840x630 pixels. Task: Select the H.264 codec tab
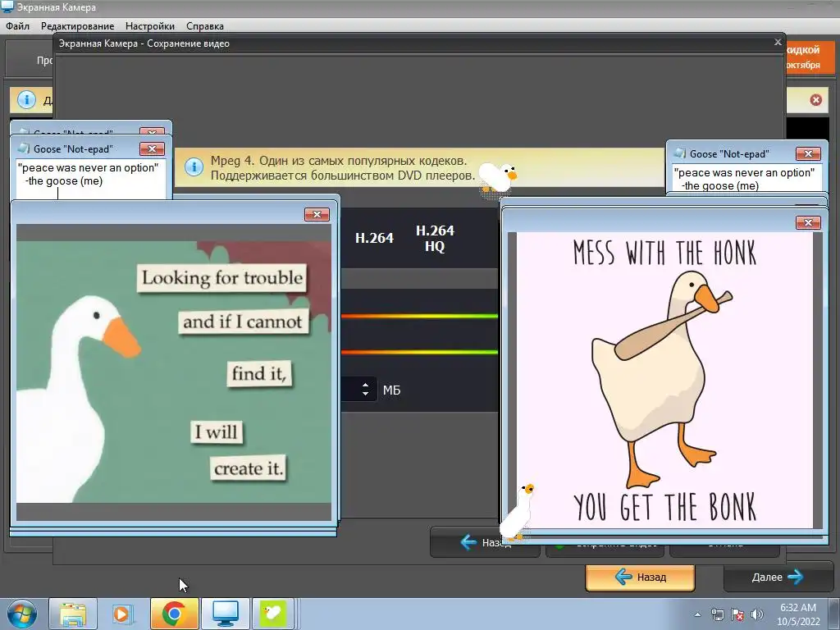pyautogui.click(x=374, y=238)
